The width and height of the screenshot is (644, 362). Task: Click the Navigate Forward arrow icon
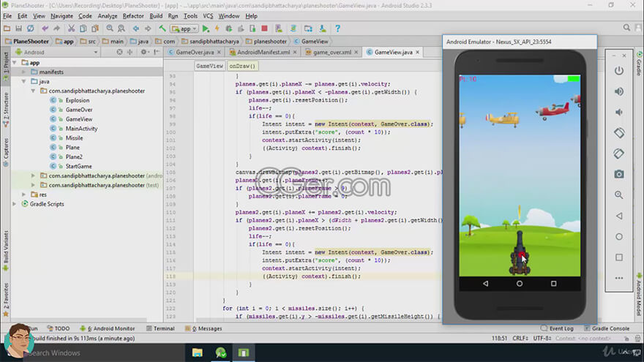tap(148, 29)
